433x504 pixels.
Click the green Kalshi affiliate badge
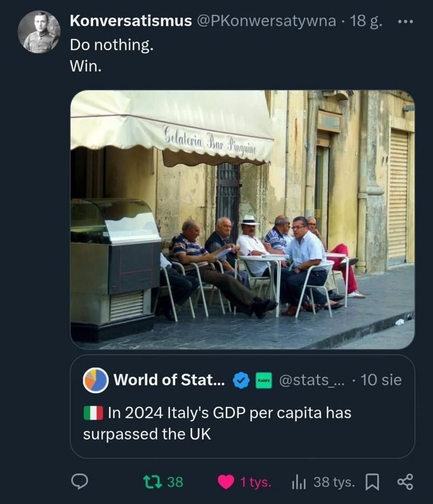264,380
